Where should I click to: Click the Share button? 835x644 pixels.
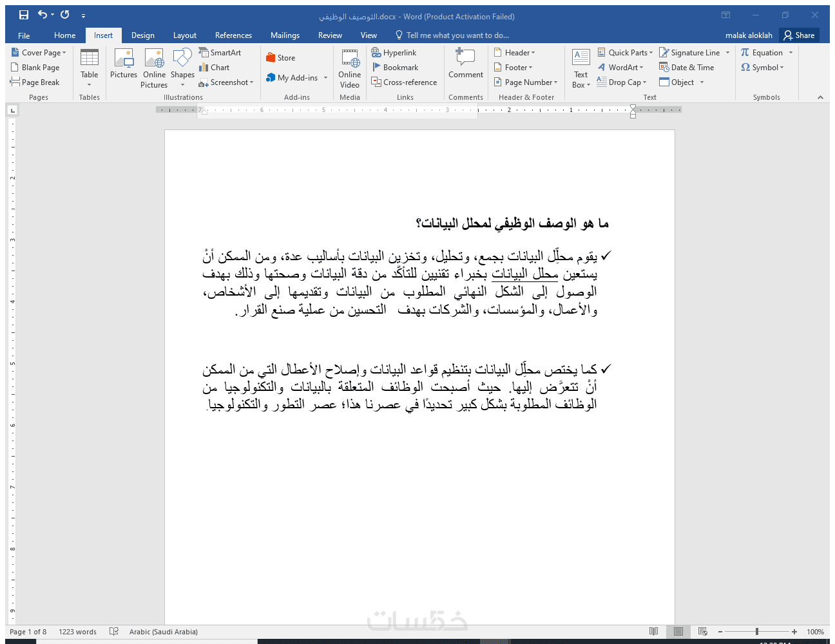[799, 35]
